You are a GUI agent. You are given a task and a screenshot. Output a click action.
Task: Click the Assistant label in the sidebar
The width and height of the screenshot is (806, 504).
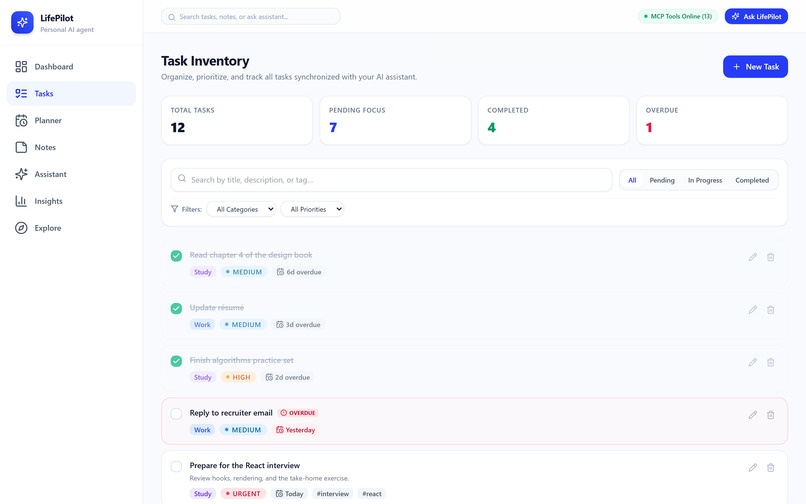point(50,174)
